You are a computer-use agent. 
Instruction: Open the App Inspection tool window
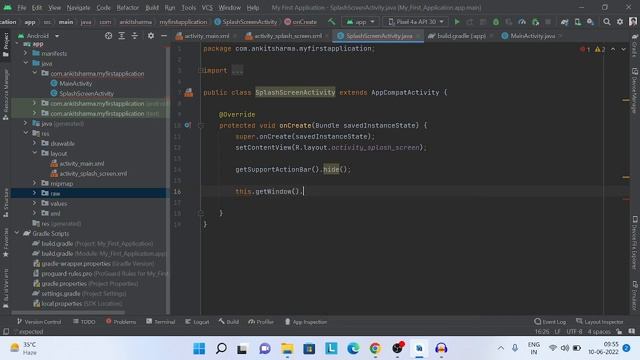(306, 322)
